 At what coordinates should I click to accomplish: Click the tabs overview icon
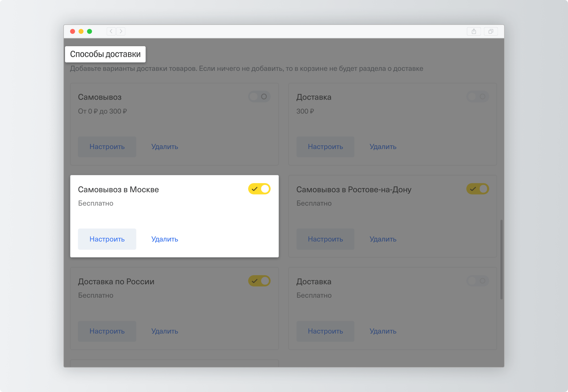pos(491,31)
